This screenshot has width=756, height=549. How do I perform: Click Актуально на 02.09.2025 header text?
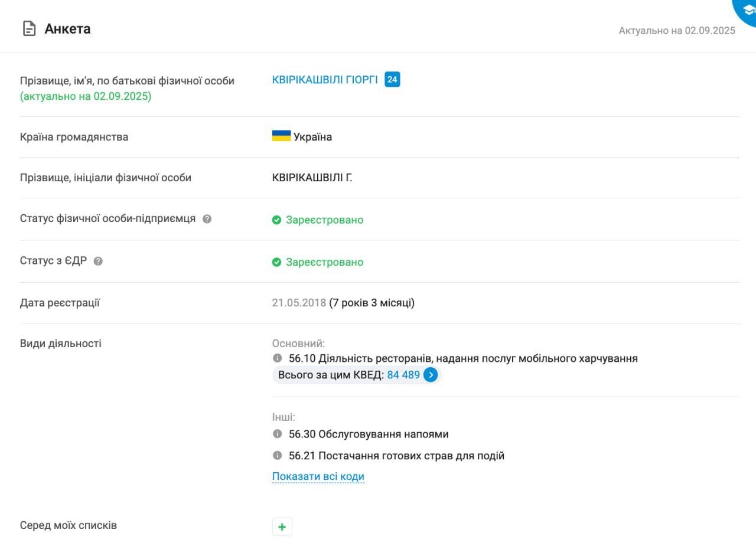[677, 31]
